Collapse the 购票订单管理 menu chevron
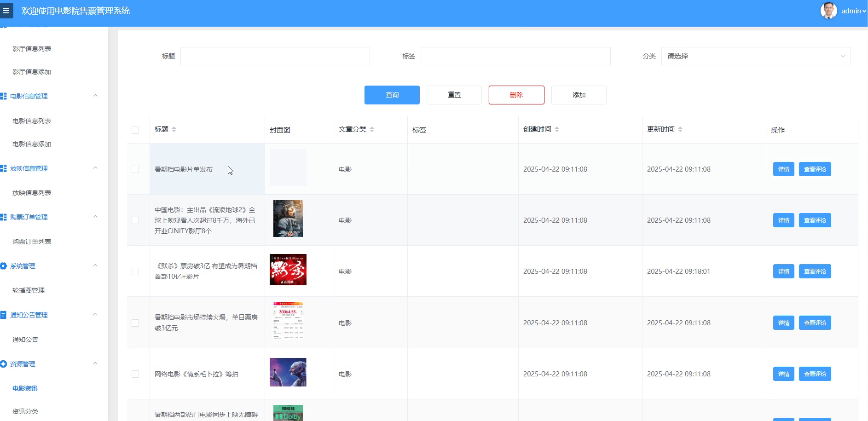868x421 pixels. click(x=95, y=217)
